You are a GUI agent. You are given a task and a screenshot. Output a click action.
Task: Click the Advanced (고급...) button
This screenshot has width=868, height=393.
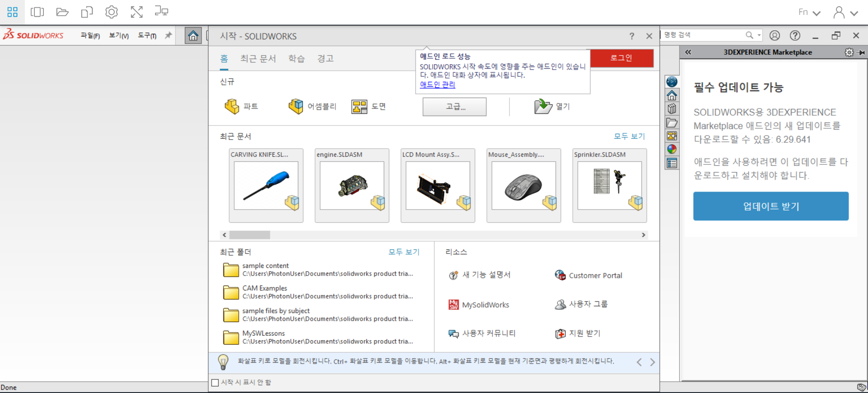(x=455, y=107)
